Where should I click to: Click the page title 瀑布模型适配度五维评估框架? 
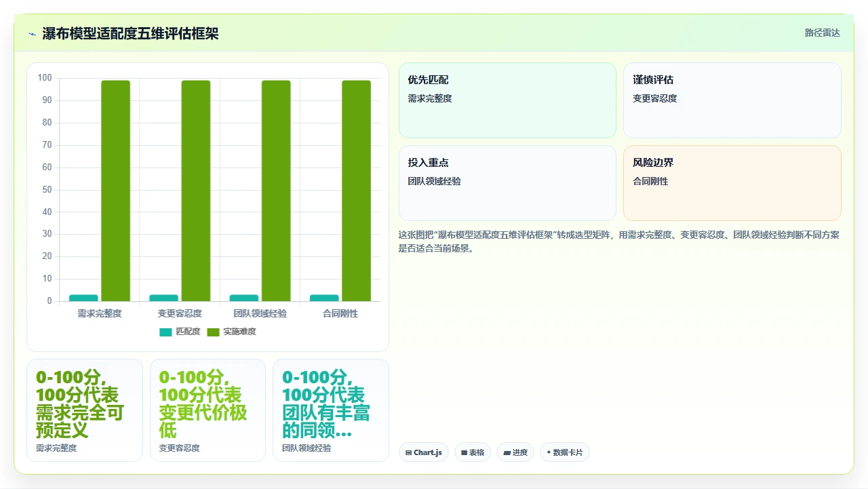point(131,33)
